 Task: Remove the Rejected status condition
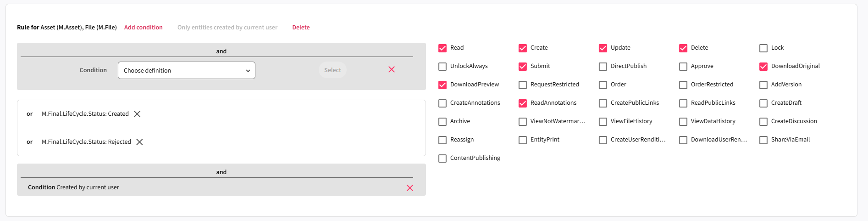(x=139, y=142)
